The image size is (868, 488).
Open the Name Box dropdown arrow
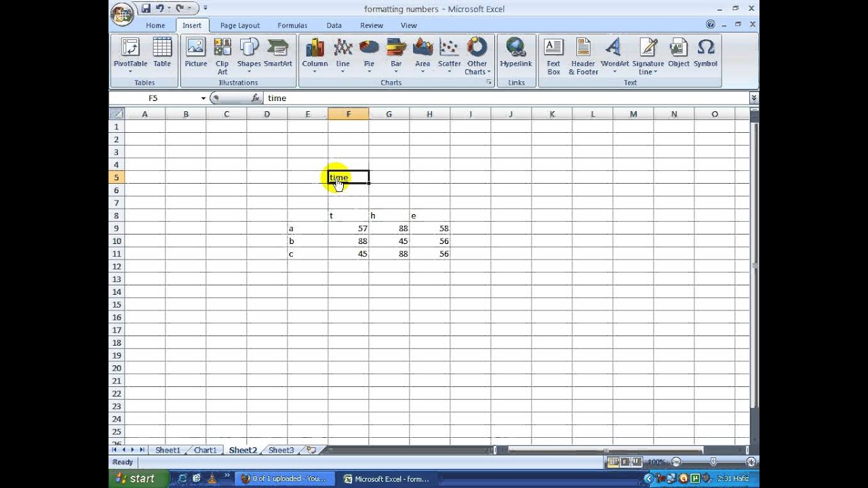203,98
